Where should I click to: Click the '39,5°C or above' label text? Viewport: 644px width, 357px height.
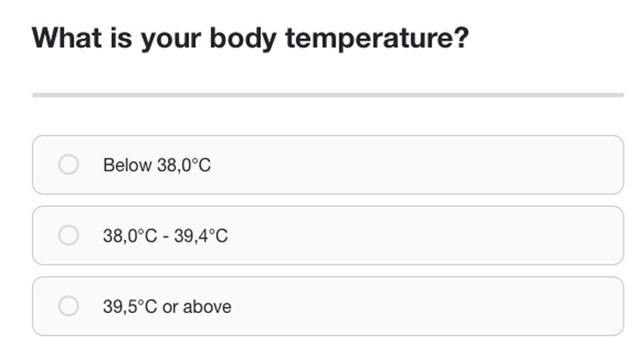click(x=167, y=306)
